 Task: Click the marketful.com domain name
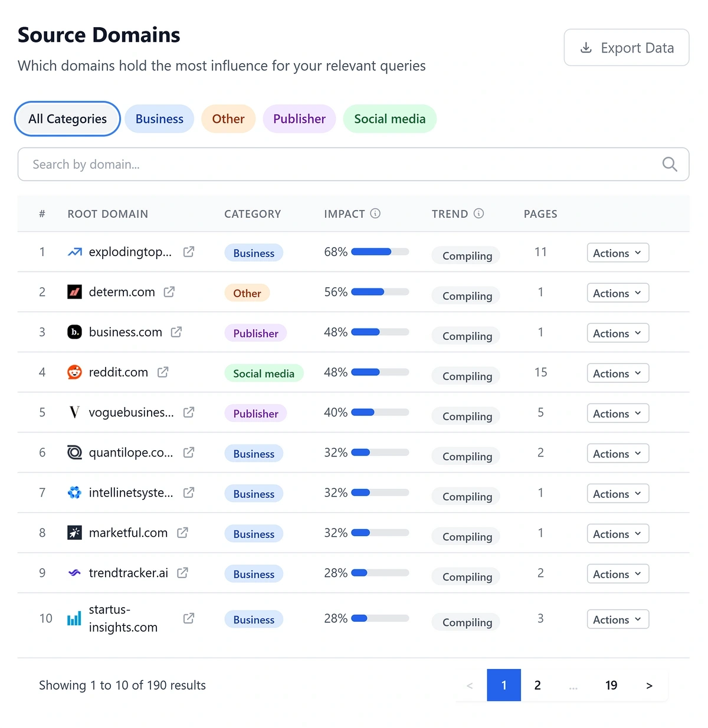pyautogui.click(x=129, y=533)
